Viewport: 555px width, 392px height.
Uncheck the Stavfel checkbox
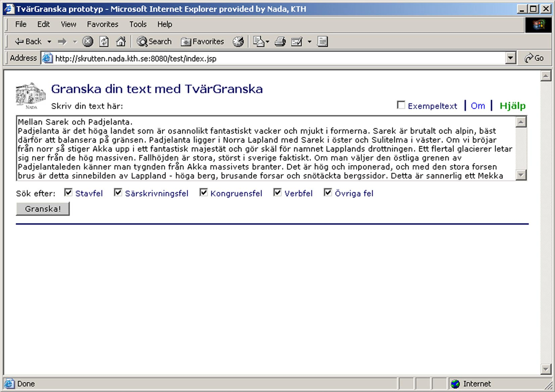point(68,192)
